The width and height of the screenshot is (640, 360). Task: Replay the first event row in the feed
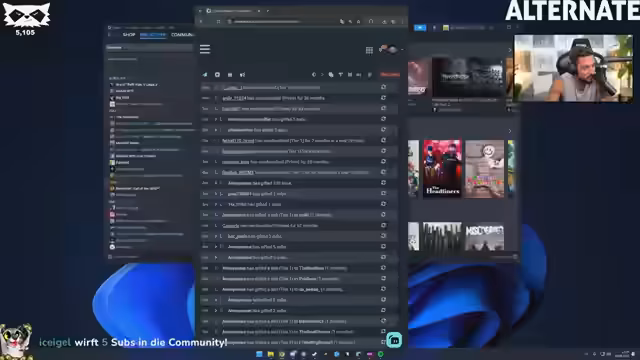383,87
